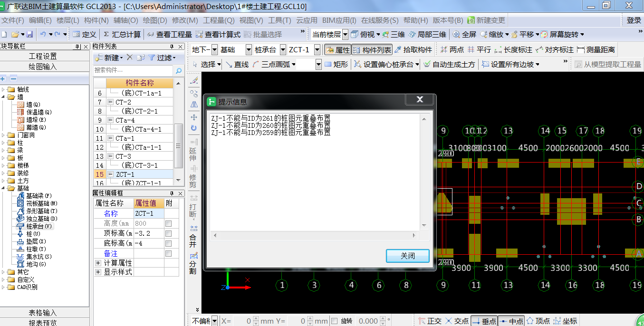The width and height of the screenshot is (644, 326).
Task: Run 汇总计算 summary calculation
Action: (122, 35)
